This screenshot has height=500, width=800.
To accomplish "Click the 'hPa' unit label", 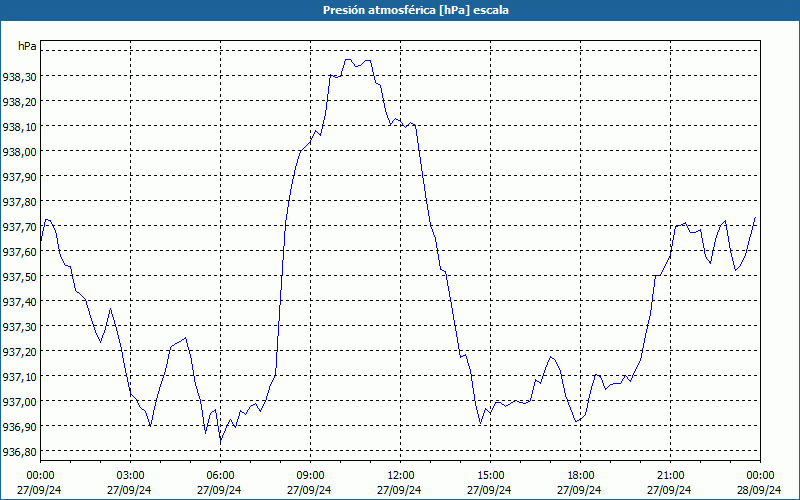I will coord(27,46).
